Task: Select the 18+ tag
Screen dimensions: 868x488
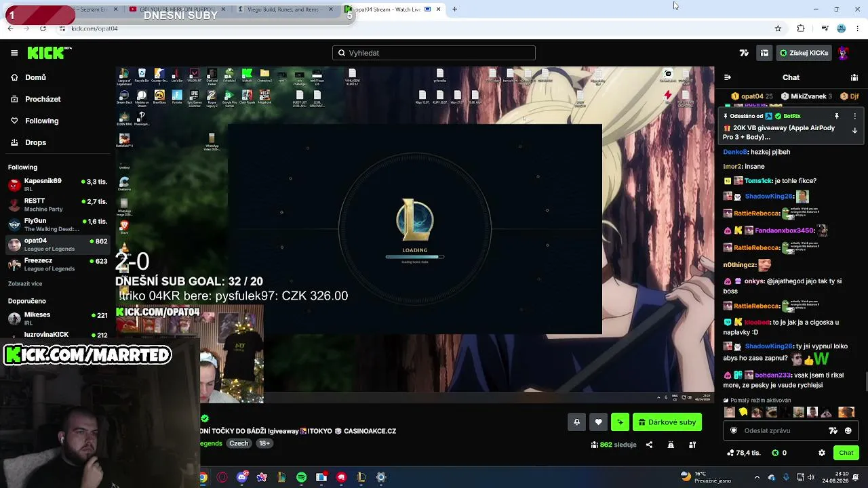Action: pyautogui.click(x=264, y=443)
